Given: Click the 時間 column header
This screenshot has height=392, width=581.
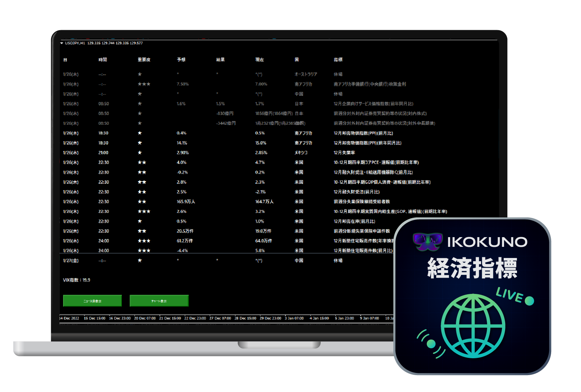Looking at the screenshot, I should [103, 60].
